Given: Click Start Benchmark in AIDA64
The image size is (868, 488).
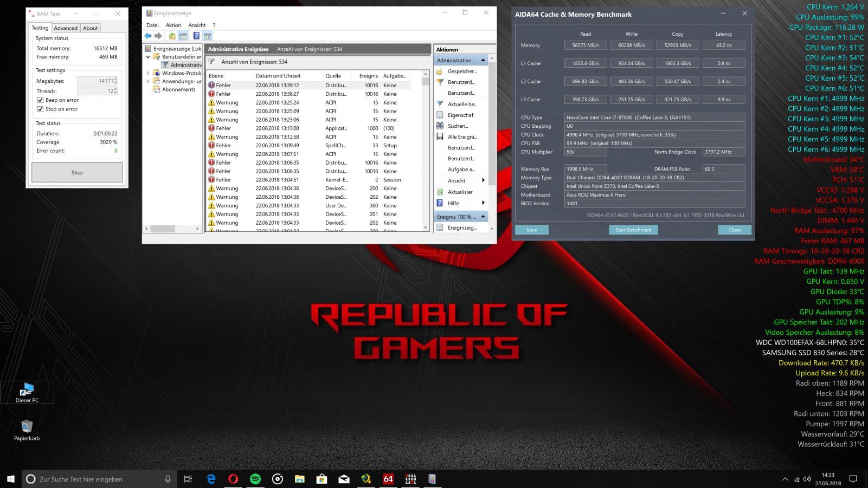Looking at the screenshot, I should (633, 230).
